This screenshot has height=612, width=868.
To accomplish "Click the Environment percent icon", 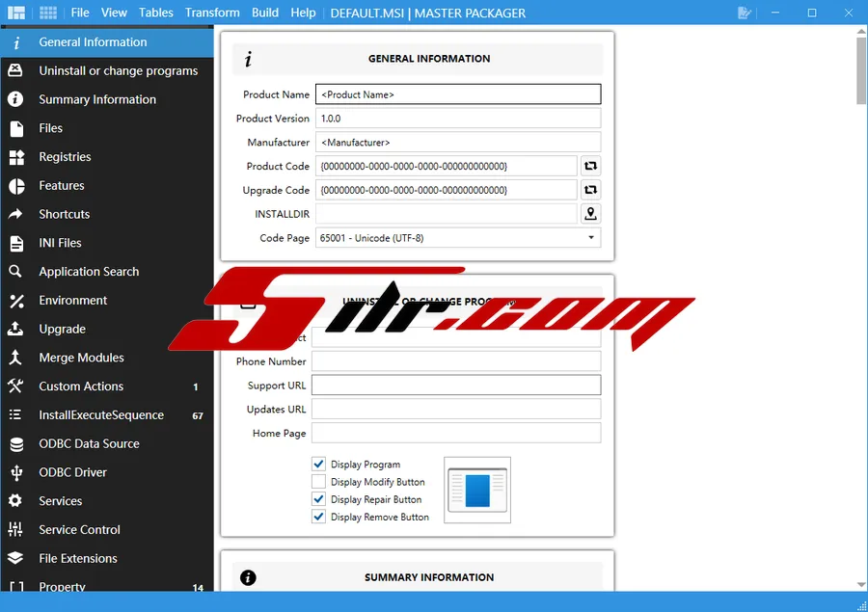I will tap(16, 301).
